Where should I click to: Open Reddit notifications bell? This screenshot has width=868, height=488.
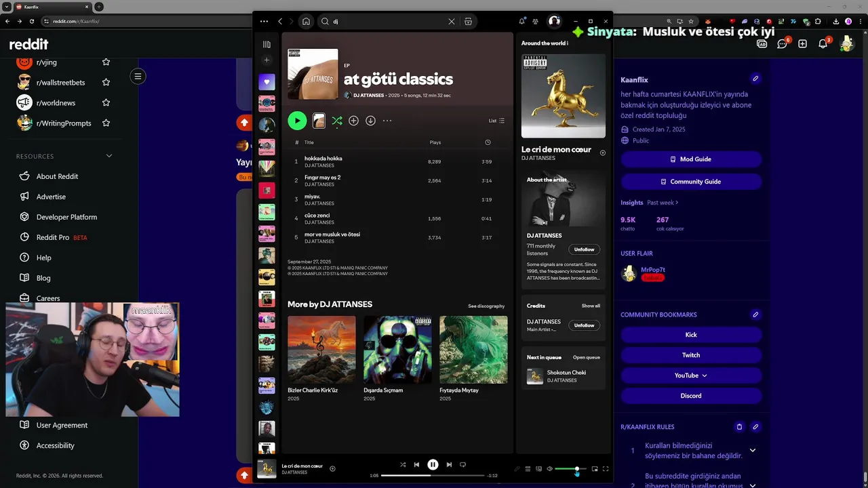click(x=823, y=44)
